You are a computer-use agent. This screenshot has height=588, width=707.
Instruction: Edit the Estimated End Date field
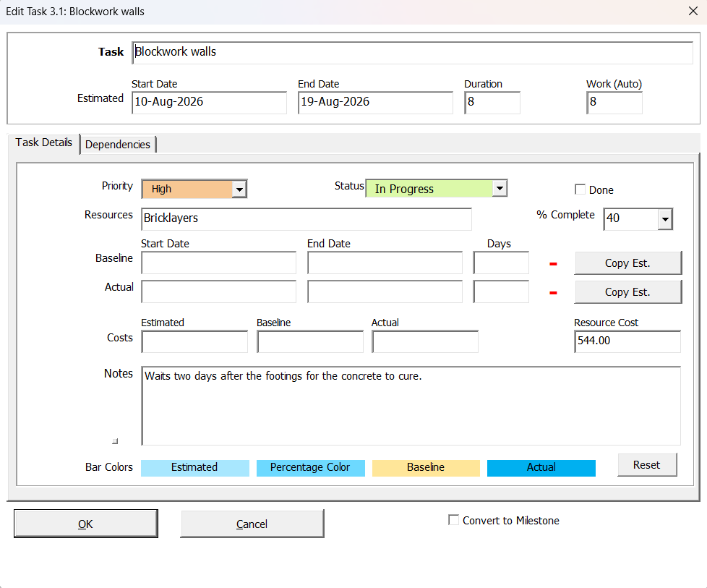375,103
